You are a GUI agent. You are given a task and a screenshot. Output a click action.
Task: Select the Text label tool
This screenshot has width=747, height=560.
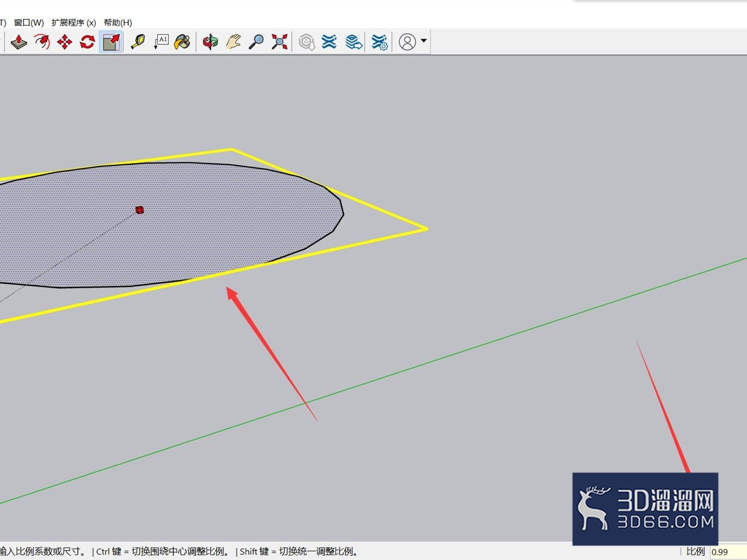pyautogui.click(x=161, y=42)
